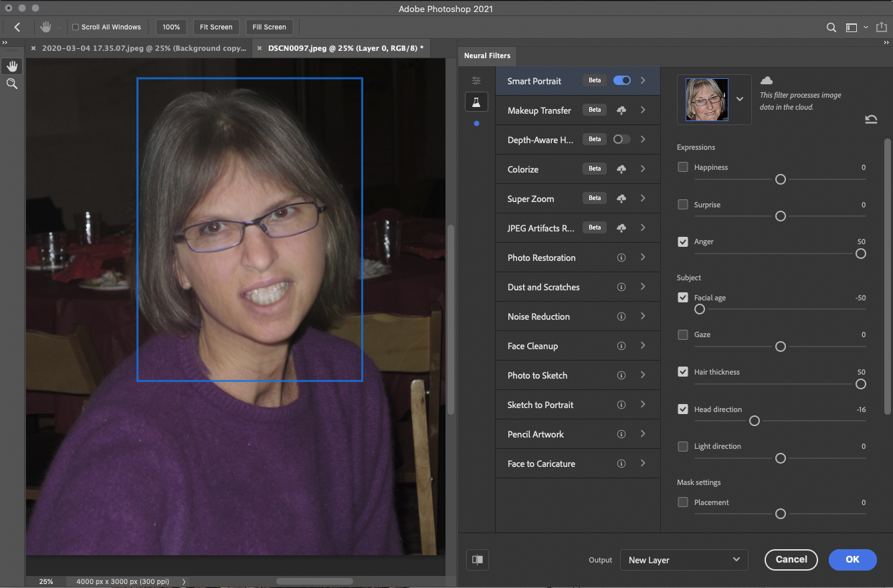Open the beta filters flask icon
The image size is (893, 588).
coord(476,102)
